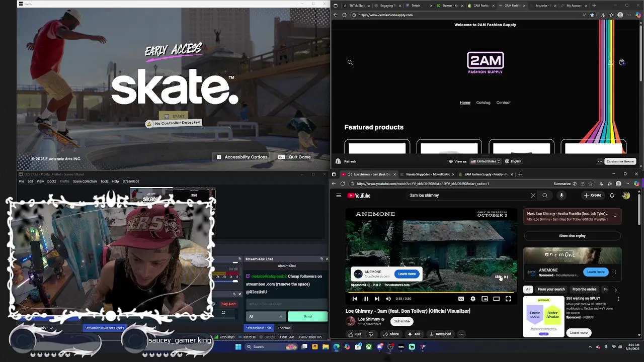644x362 pixels.
Task: Seek on the yellow ad progress bar
Action: pos(431,292)
